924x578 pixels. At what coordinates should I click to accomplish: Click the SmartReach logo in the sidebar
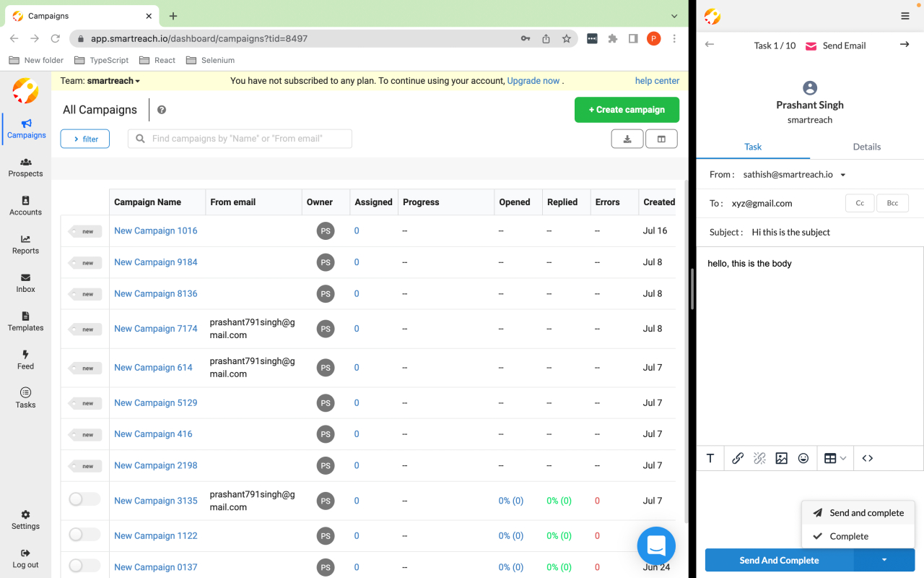(25, 90)
